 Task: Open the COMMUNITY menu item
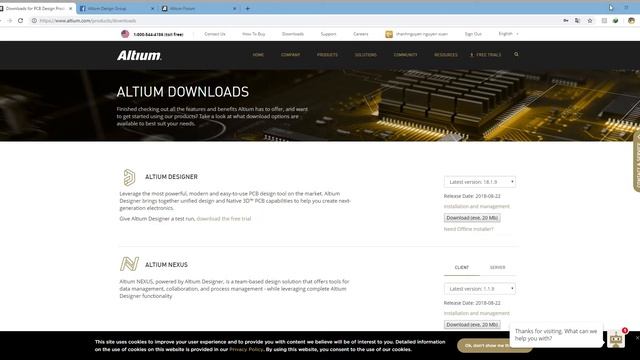pos(405,55)
